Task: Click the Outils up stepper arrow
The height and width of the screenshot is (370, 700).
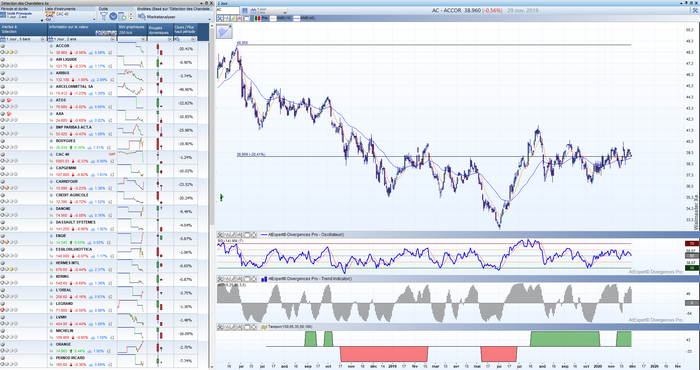Action: pos(131,14)
